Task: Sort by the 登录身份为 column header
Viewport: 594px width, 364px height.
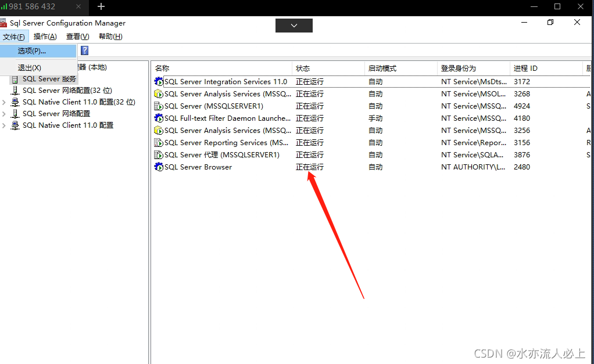Action: coord(474,68)
